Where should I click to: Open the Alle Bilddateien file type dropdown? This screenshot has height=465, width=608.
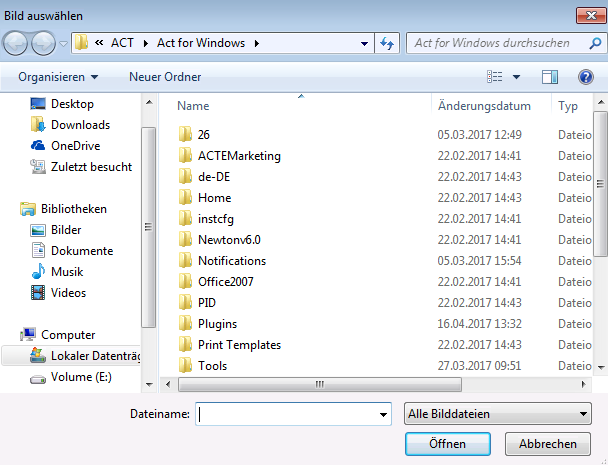coord(497,414)
